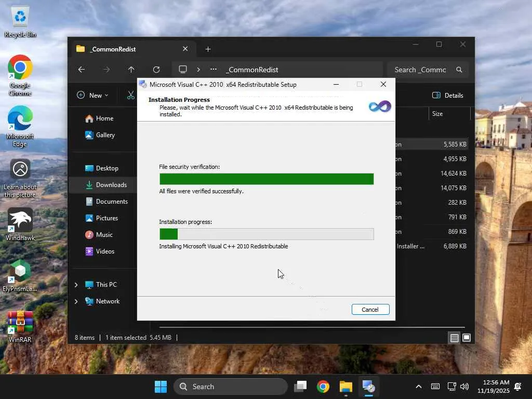
Task: Click installer icon on taskbar
Action: (368, 387)
